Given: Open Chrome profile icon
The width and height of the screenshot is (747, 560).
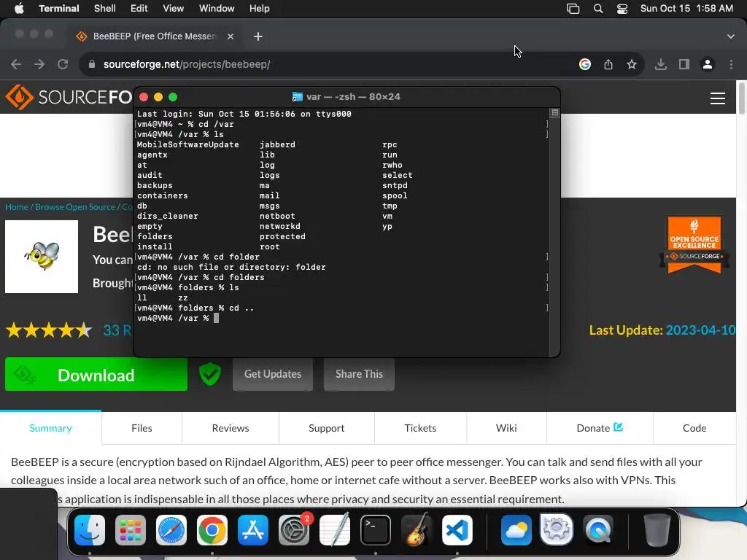Looking at the screenshot, I should pyautogui.click(x=708, y=64).
